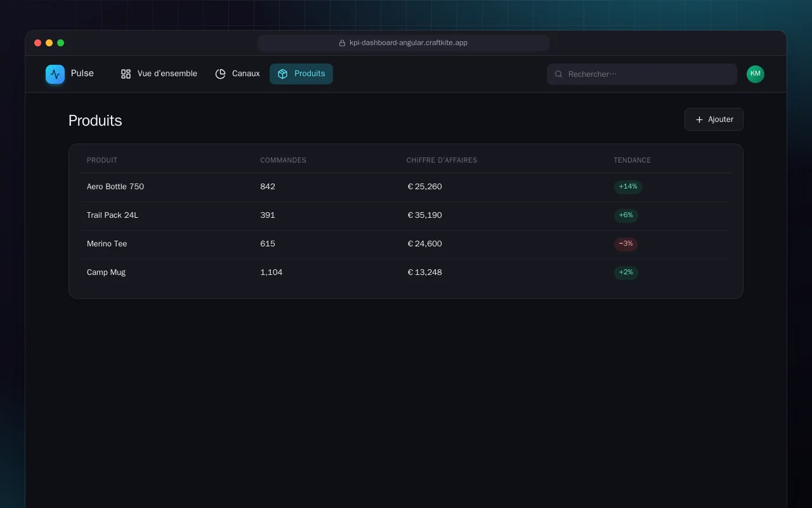The height and width of the screenshot is (508, 812).
Task: Click the lock icon in address bar
Action: pyautogui.click(x=343, y=43)
